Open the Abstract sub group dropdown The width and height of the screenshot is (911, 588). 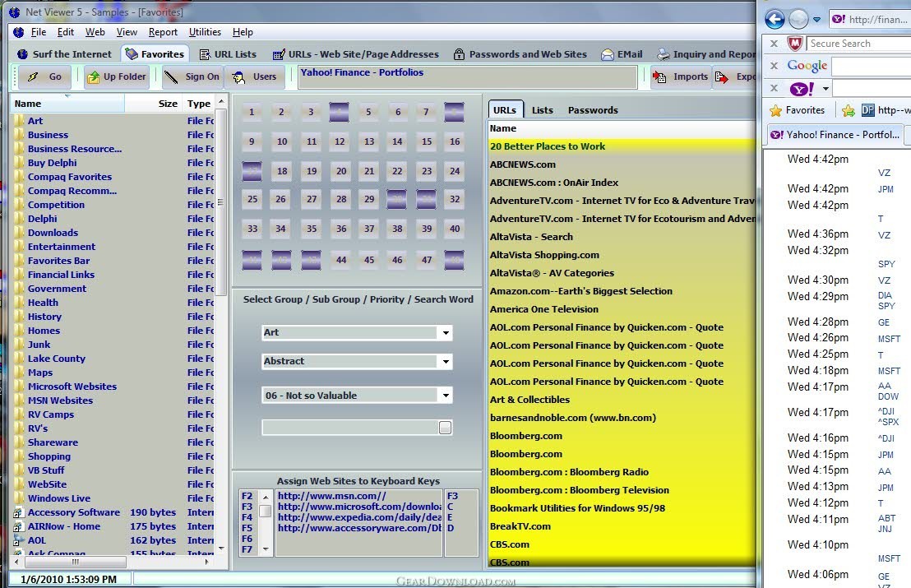pos(446,361)
